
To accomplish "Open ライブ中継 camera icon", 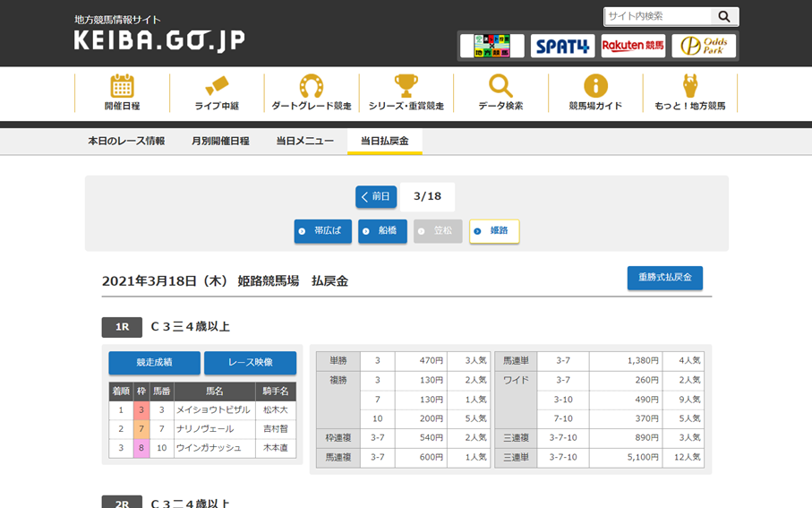I will tap(217, 87).
